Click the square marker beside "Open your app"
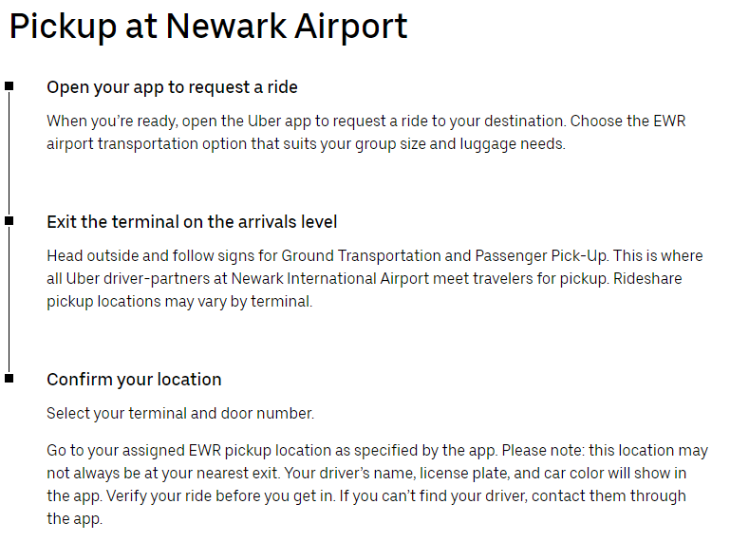This screenshot has width=730, height=560. (x=9, y=86)
